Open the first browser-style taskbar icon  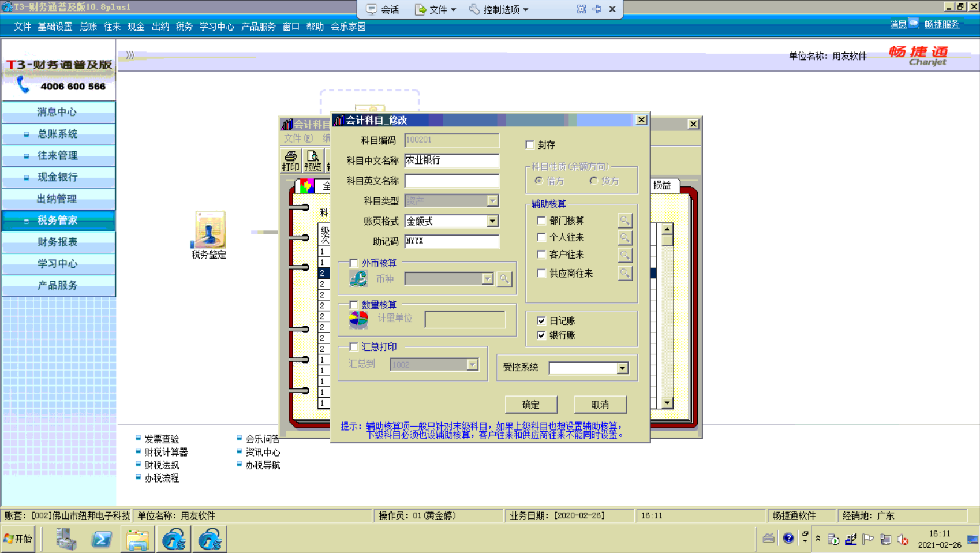[x=173, y=540]
